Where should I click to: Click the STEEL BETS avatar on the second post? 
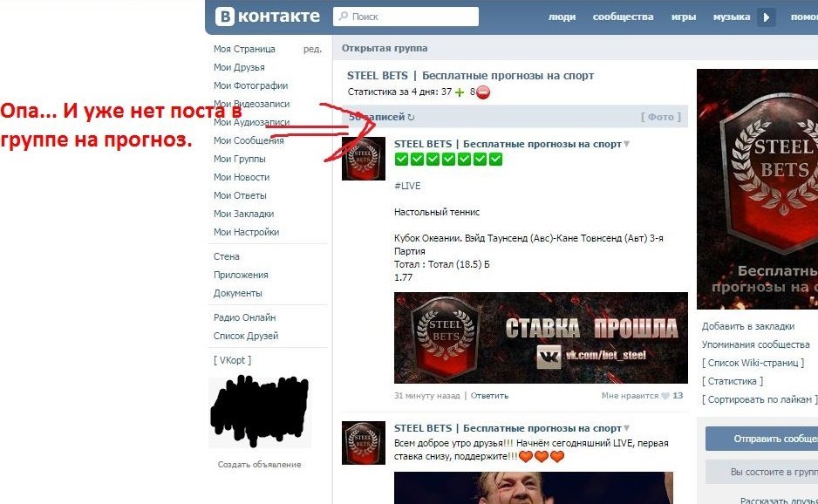(x=364, y=443)
